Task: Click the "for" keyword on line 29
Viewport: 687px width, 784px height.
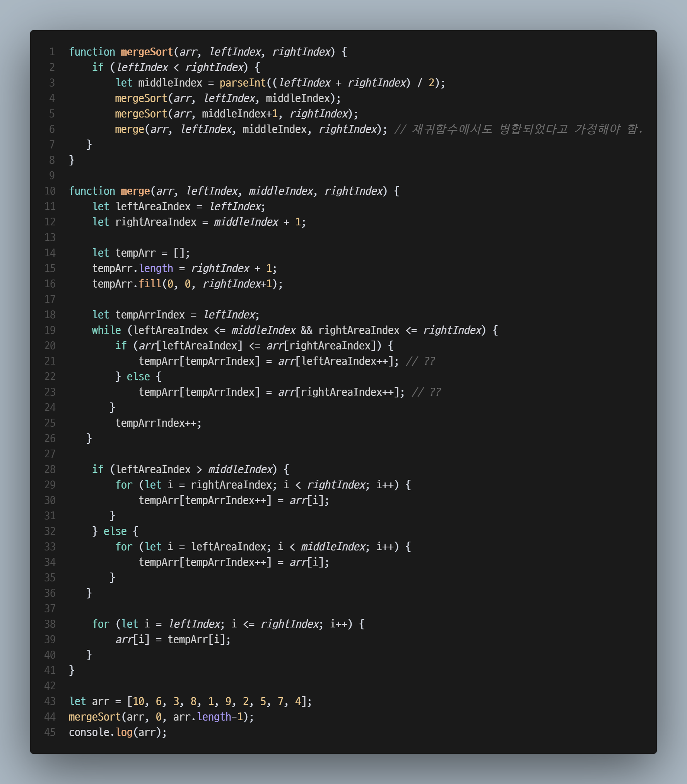Action: point(124,485)
